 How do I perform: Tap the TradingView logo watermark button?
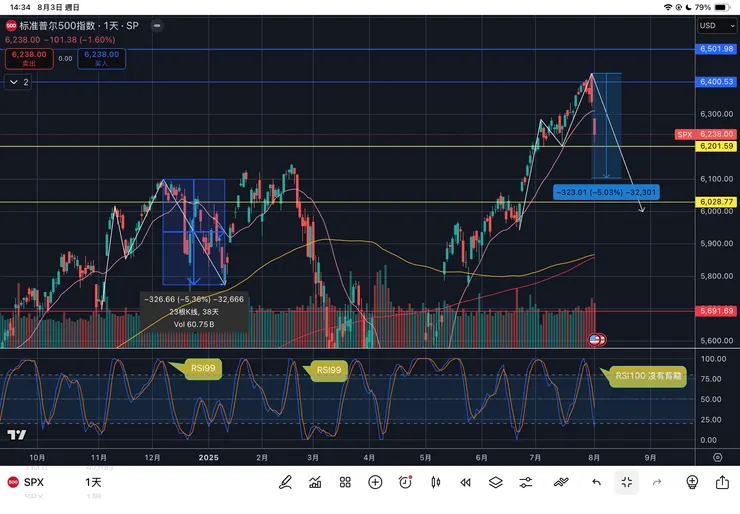(17, 435)
